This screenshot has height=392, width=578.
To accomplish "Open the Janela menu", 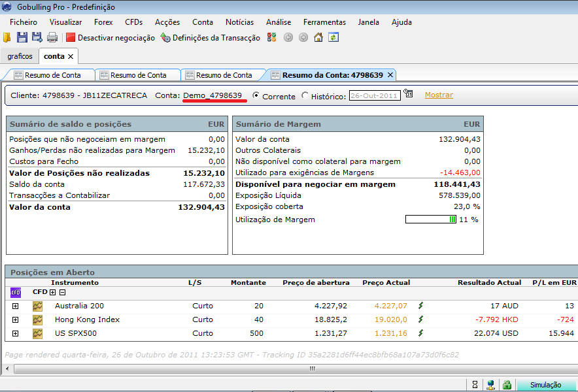I will pyautogui.click(x=368, y=22).
